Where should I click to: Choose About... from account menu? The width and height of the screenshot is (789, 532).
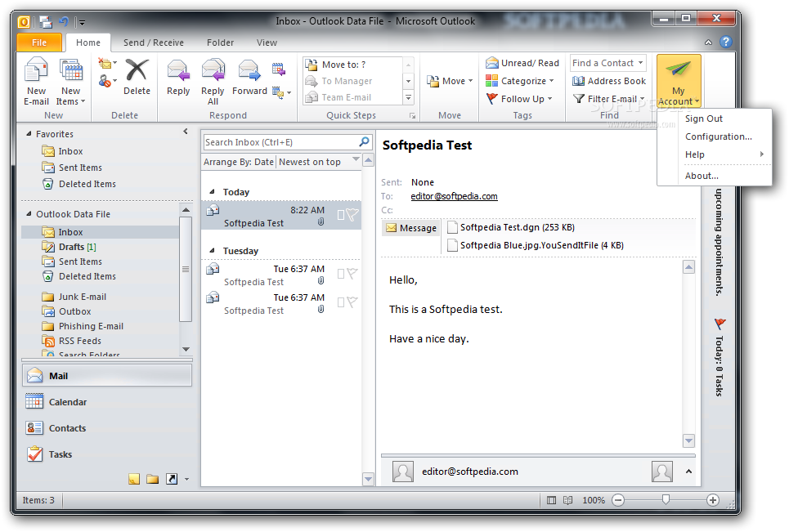(x=702, y=176)
